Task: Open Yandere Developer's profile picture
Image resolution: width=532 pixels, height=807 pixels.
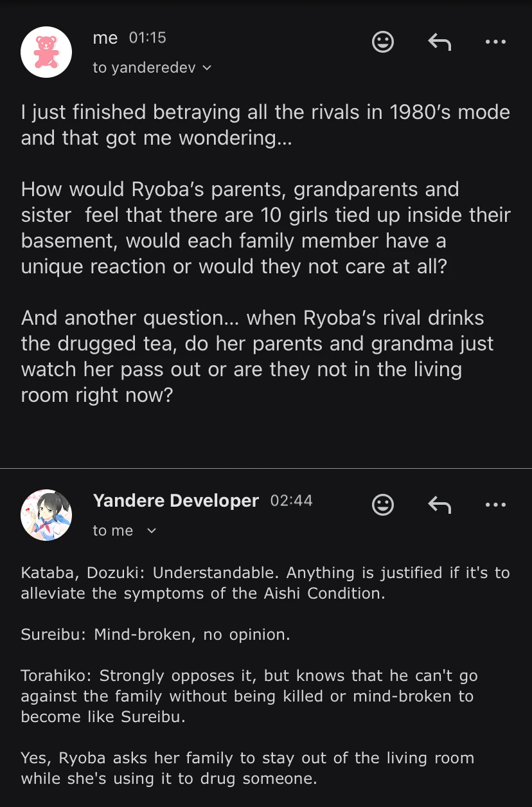Action: tap(46, 515)
